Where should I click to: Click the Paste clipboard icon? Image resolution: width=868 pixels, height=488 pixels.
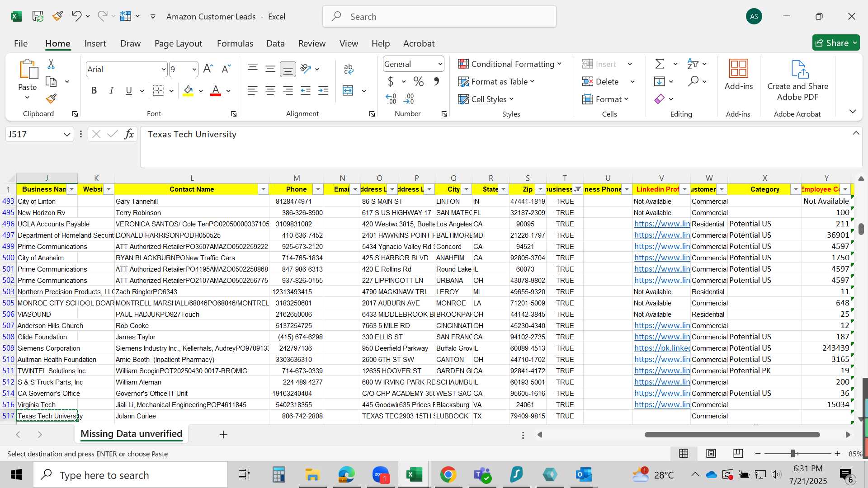[28, 70]
